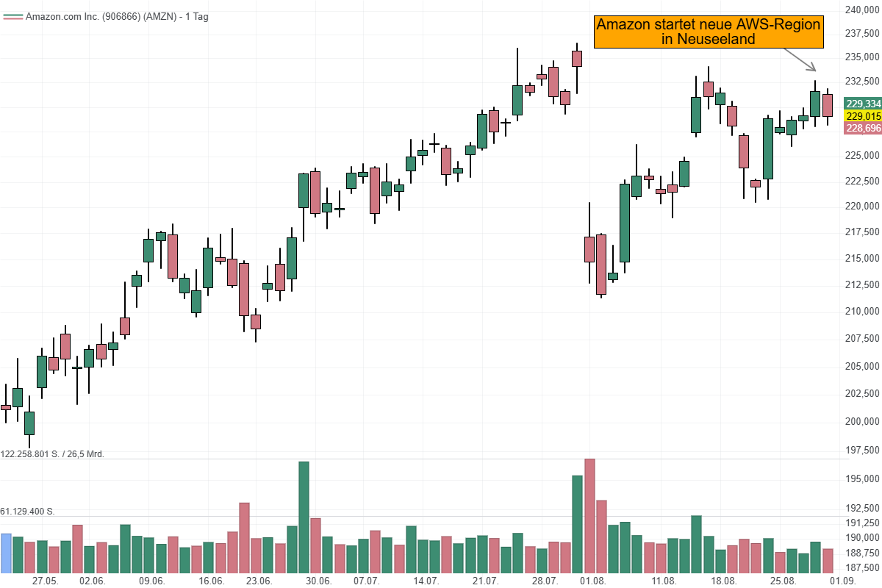Select the 01.09. date on the time axis

point(842,581)
